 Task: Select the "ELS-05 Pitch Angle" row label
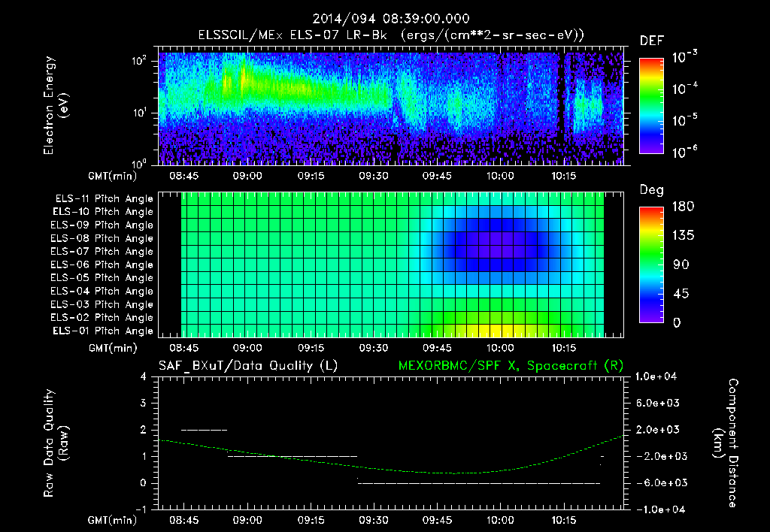102,278
